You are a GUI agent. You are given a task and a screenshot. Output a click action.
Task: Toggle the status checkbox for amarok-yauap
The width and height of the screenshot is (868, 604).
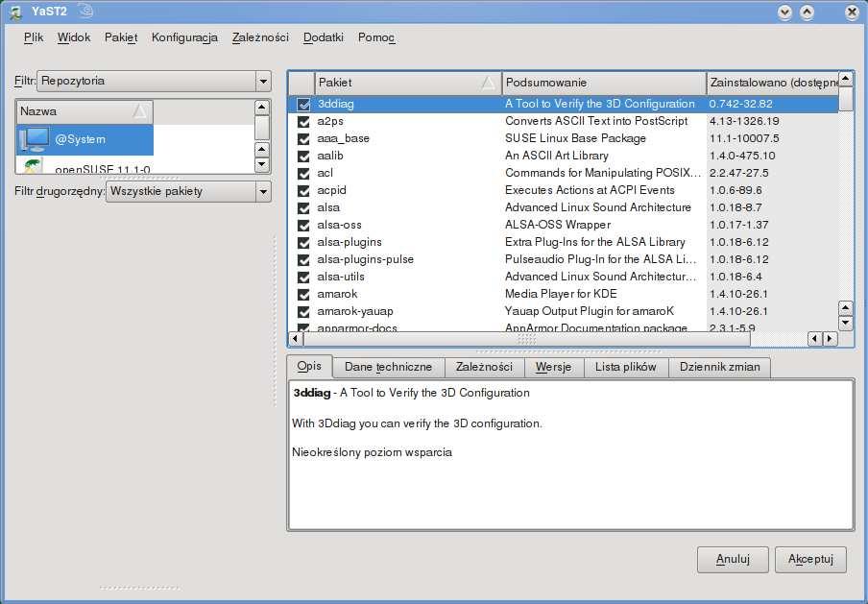[x=303, y=312]
